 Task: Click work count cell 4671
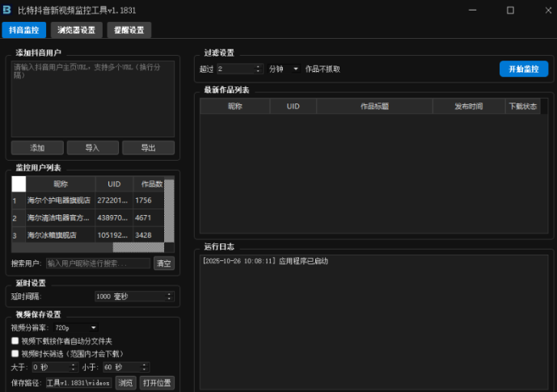click(x=149, y=217)
